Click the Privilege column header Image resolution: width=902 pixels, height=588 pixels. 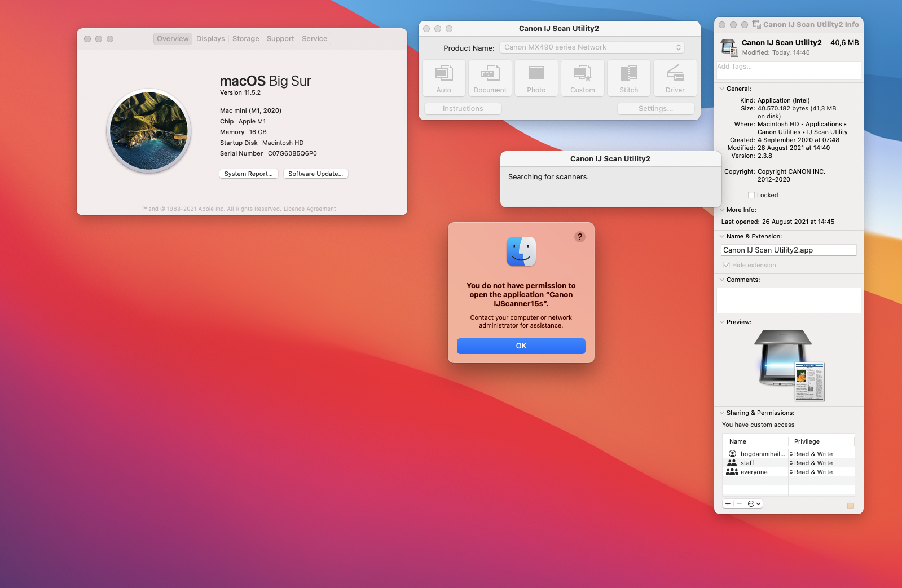(x=821, y=441)
